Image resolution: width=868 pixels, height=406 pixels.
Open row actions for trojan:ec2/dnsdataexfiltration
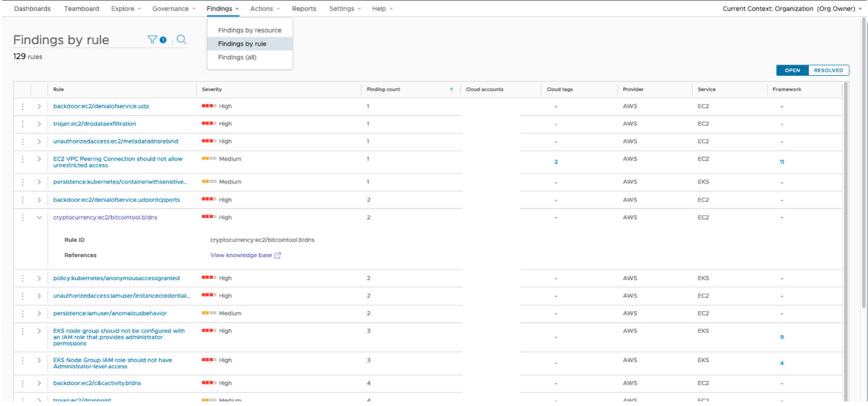22,124
